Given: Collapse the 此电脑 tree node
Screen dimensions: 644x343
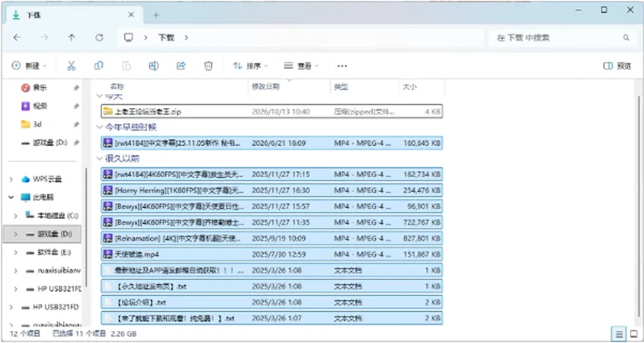Looking at the screenshot, I should (11, 197).
